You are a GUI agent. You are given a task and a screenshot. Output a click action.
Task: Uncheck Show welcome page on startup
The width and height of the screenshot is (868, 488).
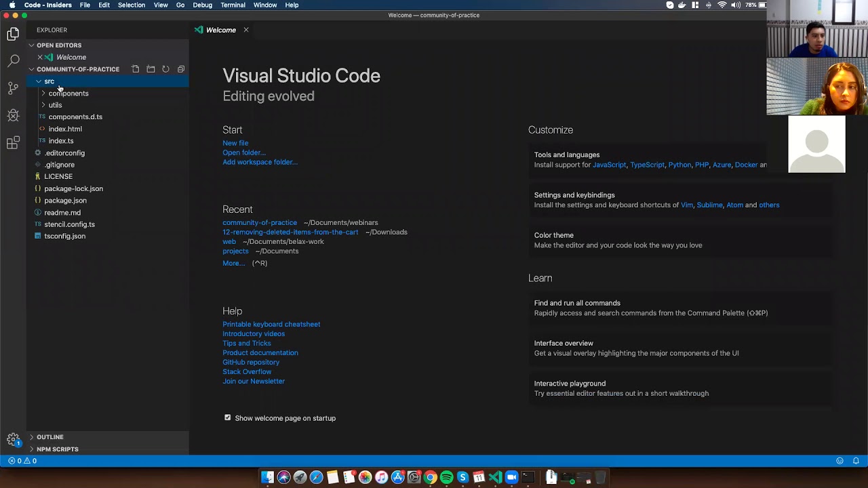(228, 418)
